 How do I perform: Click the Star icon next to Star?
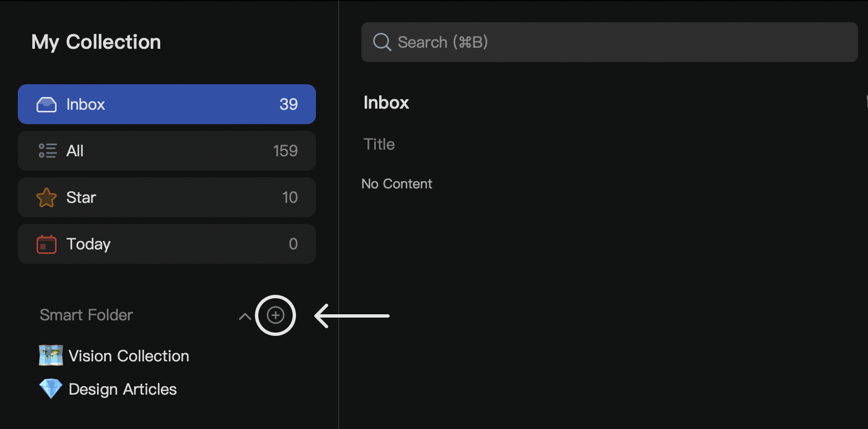tap(46, 197)
